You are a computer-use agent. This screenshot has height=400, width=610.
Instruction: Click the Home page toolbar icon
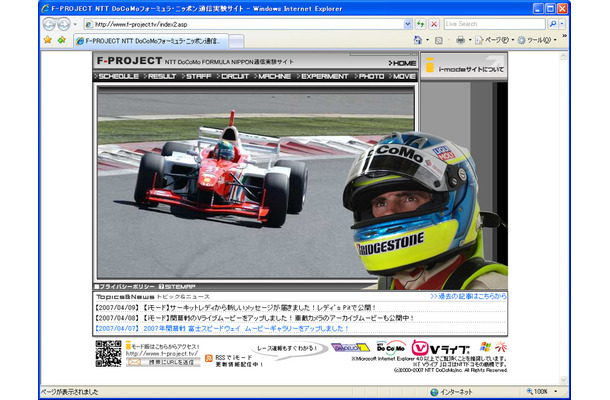[x=418, y=40]
